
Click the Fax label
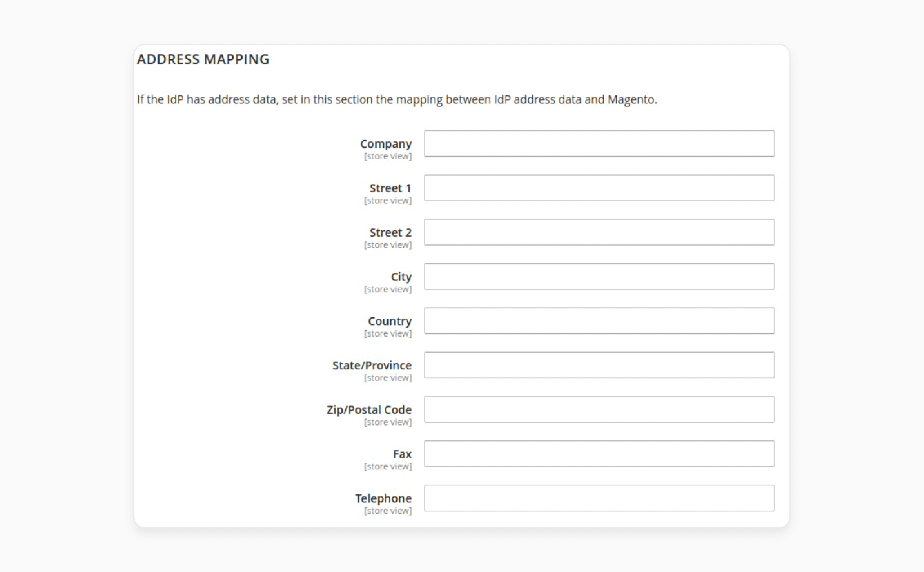(x=402, y=454)
